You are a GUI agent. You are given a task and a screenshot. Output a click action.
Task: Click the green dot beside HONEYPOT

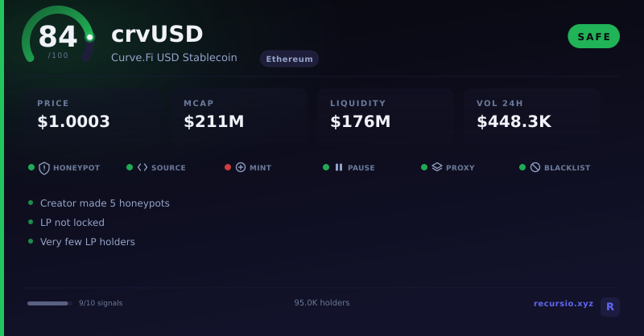[x=31, y=167]
